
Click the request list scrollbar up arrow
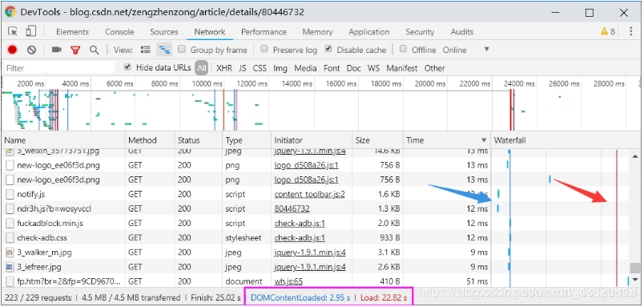(635, 156)
